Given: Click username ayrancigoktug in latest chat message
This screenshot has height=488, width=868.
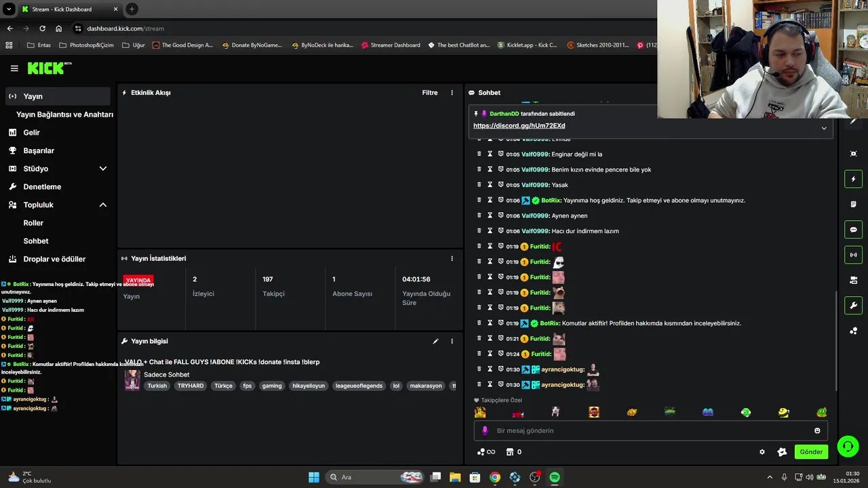Looking at the screenshot, I should (562, 385).
